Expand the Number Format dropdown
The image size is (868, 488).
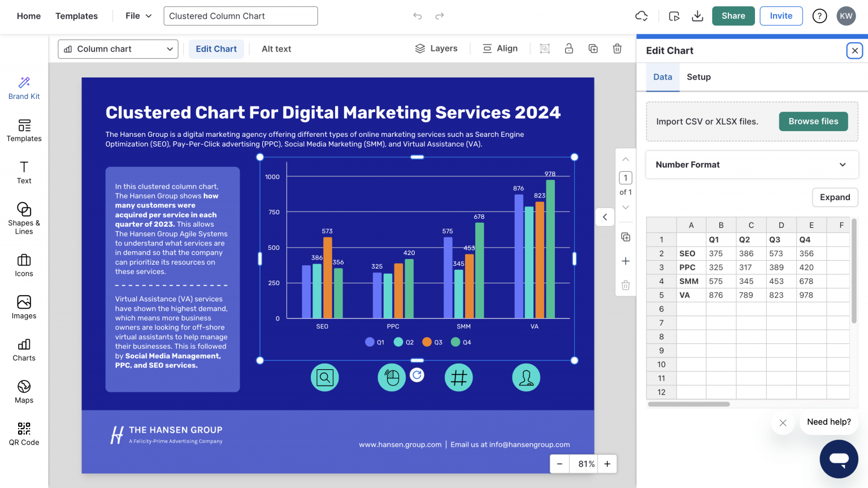pyautogui.click(x=752, y=165)
